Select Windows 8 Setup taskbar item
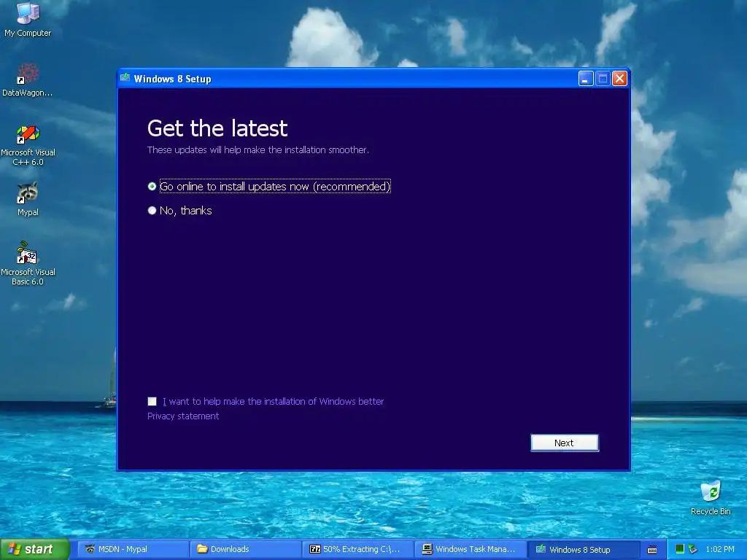The width and height of the screenshot is (747, 560). click(582, 549)
